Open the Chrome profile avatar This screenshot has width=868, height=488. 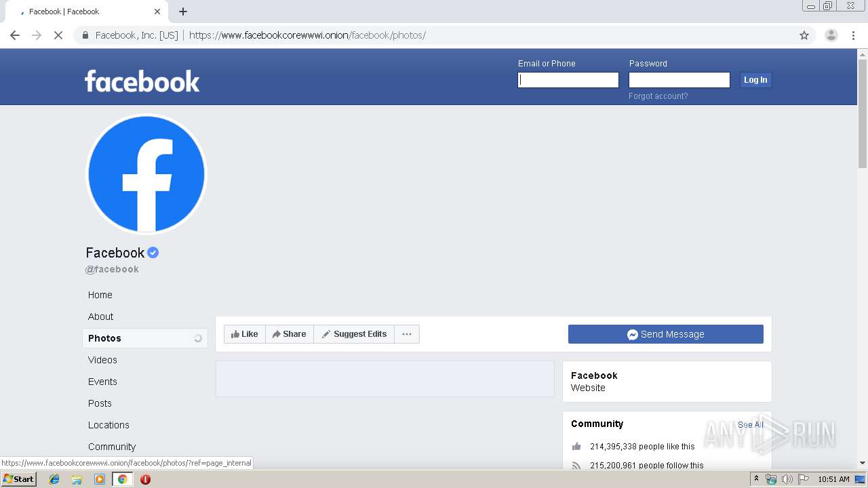831,35
